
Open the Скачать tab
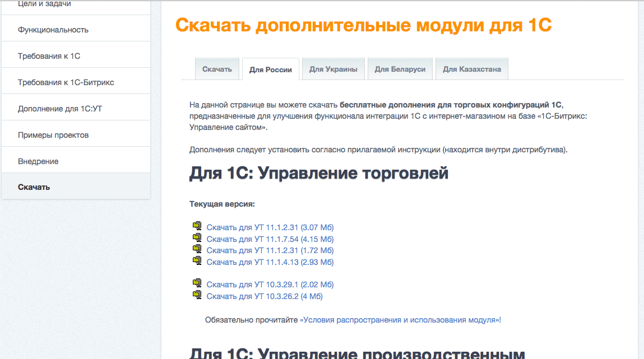(x=217, y=68)
